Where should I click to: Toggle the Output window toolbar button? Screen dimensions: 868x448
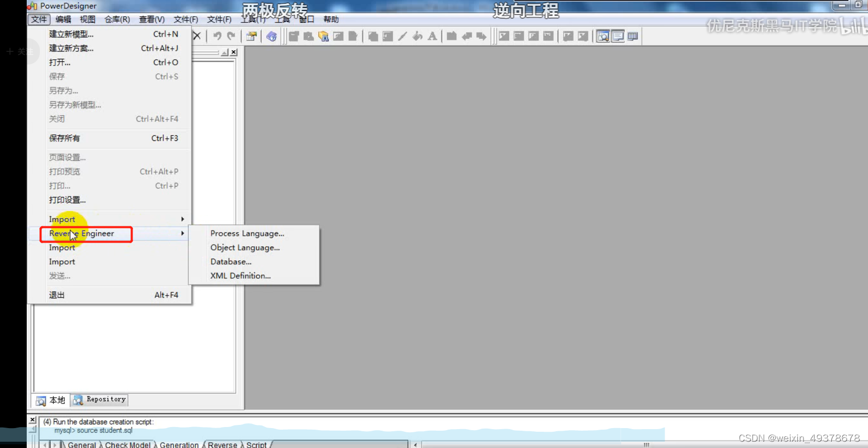[618, 36]
